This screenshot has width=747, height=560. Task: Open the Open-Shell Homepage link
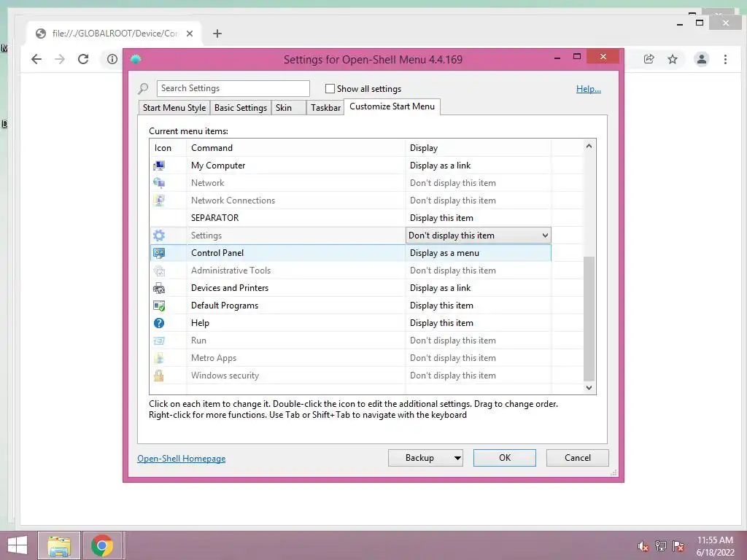pos(182,459)
